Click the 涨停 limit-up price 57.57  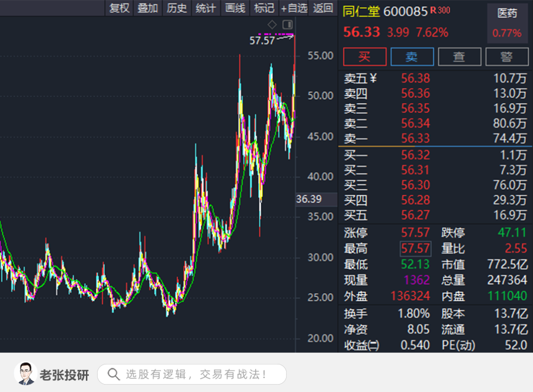[416, 233]
